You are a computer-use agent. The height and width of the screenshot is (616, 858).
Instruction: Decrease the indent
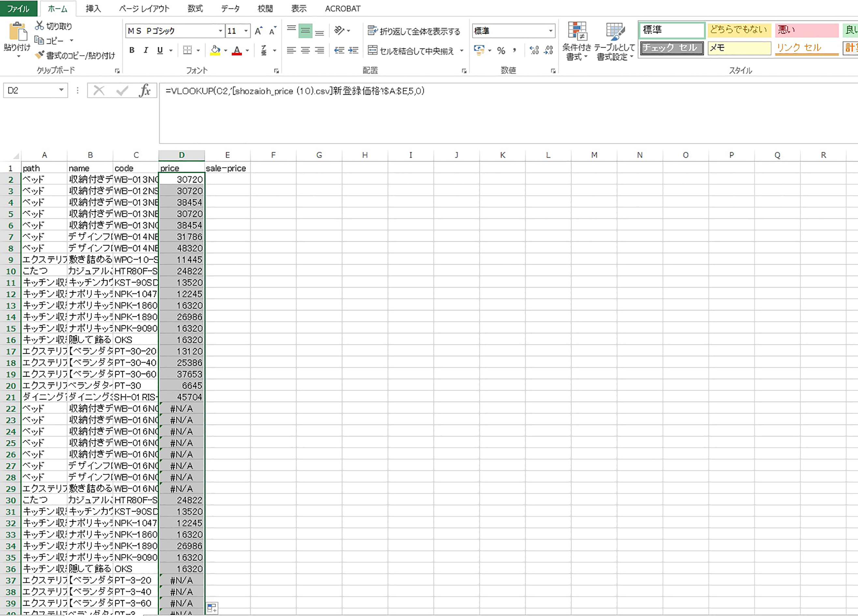click(x=339, y=50)
